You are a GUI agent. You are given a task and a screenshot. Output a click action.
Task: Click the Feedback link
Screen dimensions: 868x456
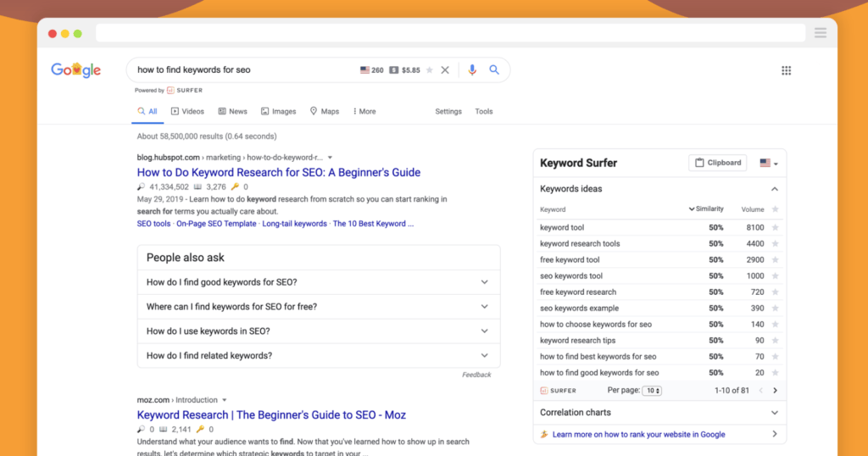pyautogui.click(x=476, y=375)
